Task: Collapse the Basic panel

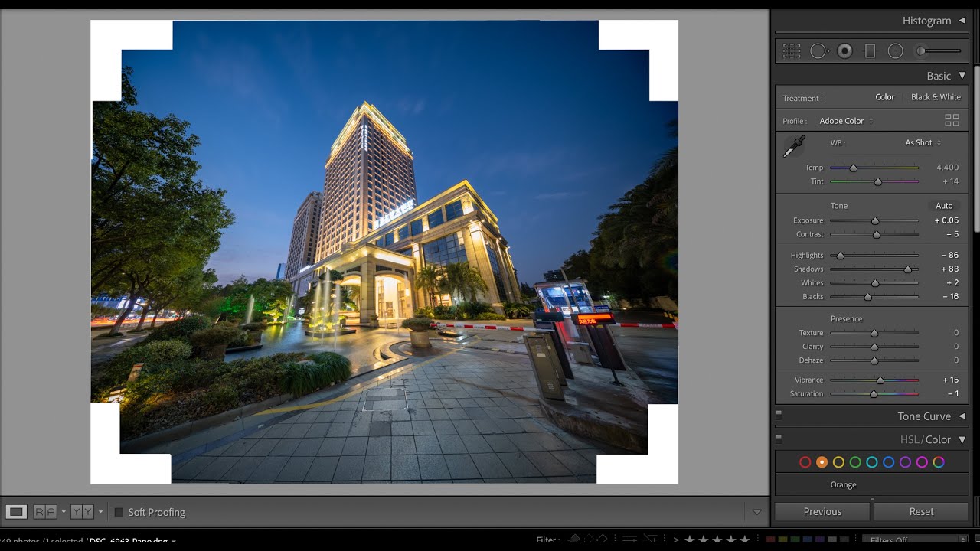Action: point(962,76)
